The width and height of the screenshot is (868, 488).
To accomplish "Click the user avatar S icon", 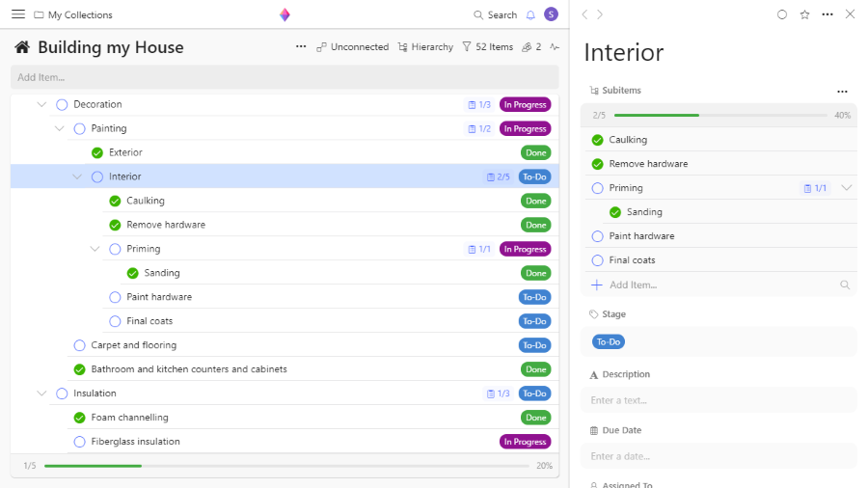I will [551, 14].
